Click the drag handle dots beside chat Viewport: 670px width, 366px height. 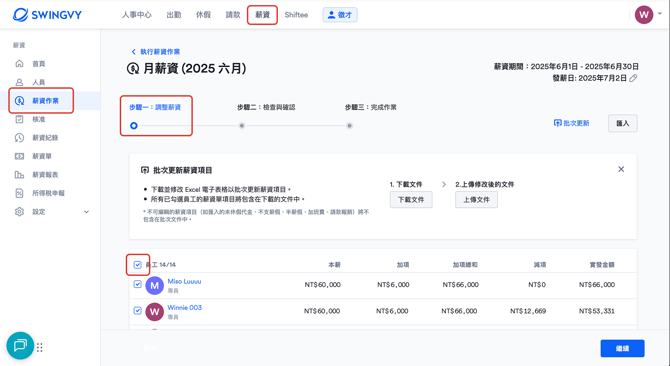[x=40, y=348]
